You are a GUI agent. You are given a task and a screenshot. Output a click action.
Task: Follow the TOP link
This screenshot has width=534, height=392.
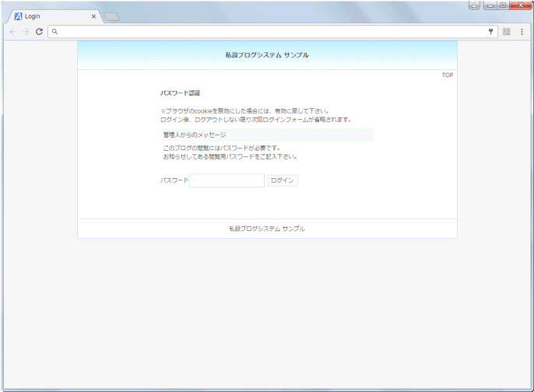tap(447, 75)
